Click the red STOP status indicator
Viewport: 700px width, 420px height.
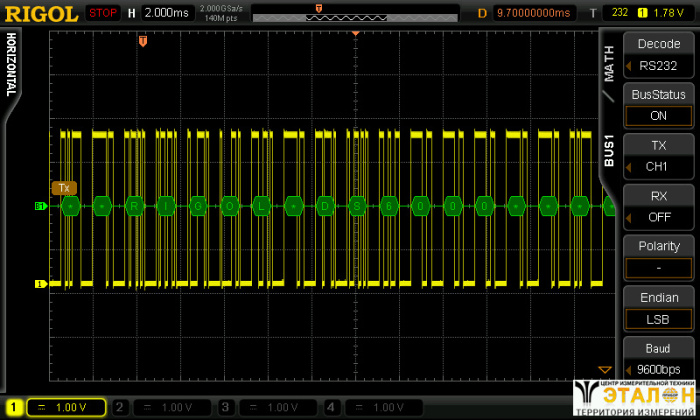point(101,14)
